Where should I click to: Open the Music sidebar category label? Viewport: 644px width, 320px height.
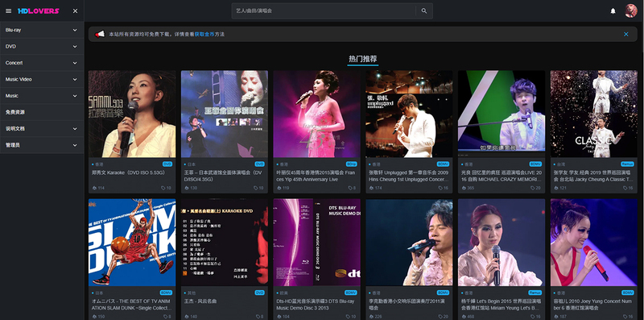pyautogui.click(x=12, y=96)
